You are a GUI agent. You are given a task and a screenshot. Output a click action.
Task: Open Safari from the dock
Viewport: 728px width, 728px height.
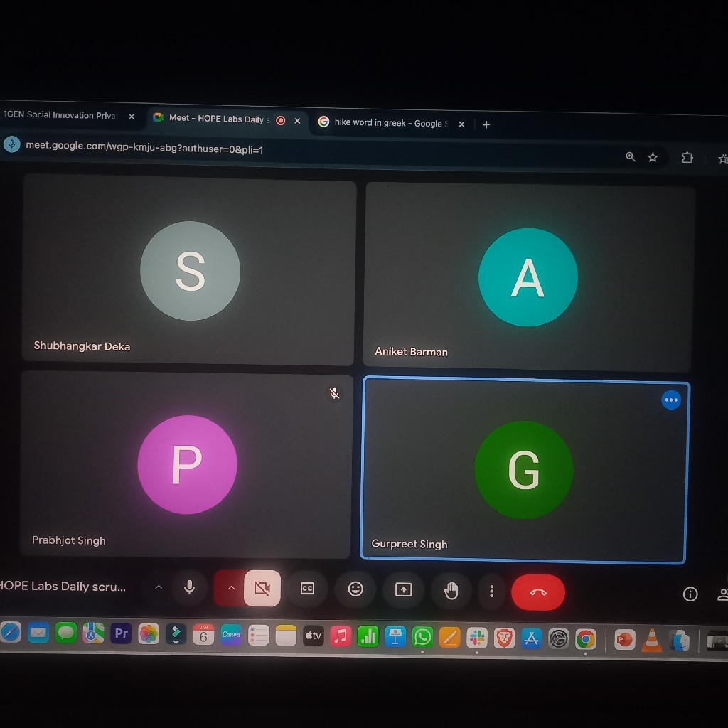10,632
